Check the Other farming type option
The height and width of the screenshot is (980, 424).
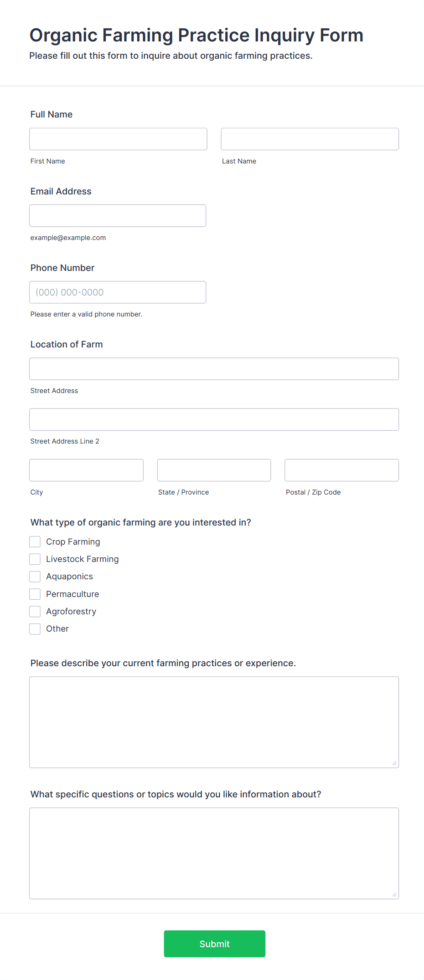(35, 629)
